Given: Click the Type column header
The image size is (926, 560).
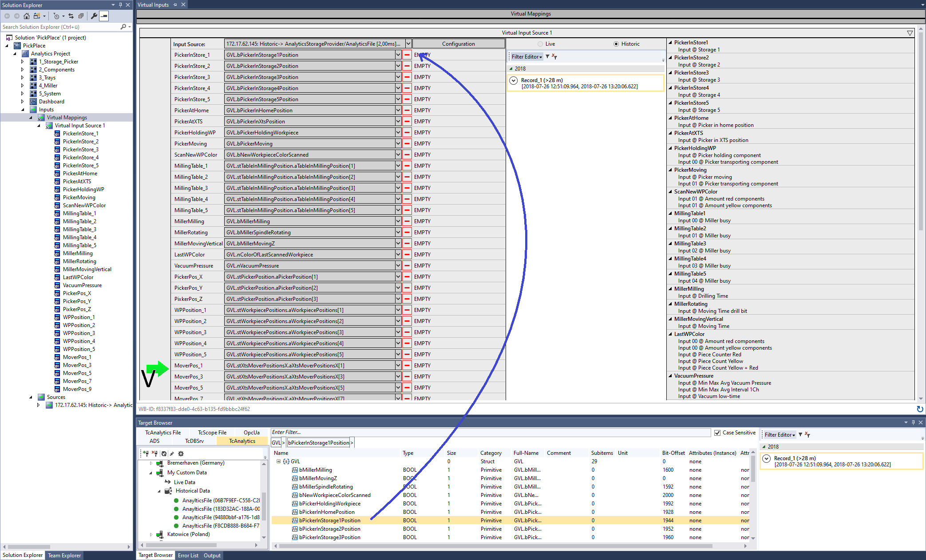Looking at the screenshot, I should click(408, 453).
